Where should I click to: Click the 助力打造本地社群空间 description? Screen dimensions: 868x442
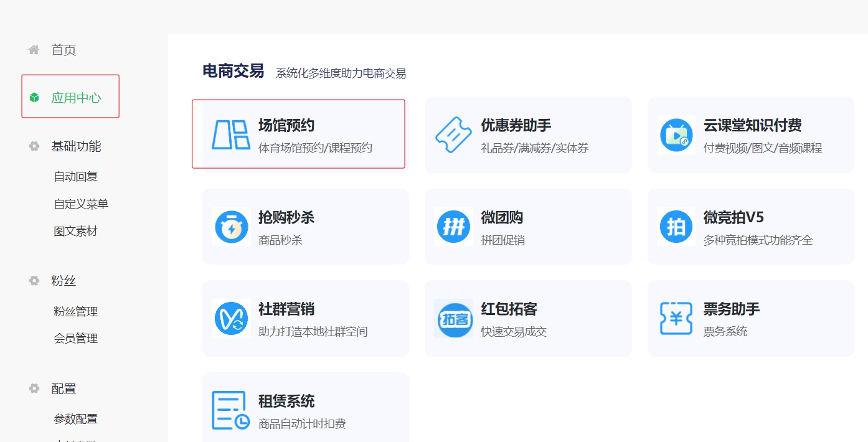[313, 332]
